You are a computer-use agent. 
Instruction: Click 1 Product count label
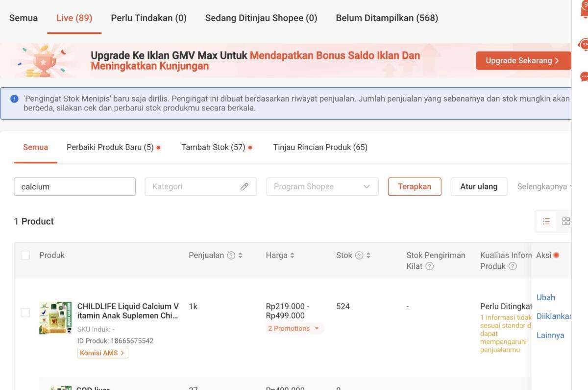click(34, 221)
